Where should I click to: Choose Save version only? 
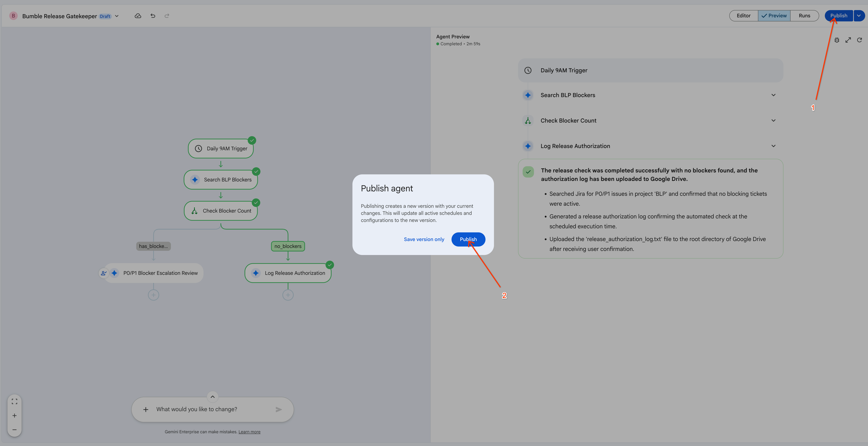[x=424, y=239]
